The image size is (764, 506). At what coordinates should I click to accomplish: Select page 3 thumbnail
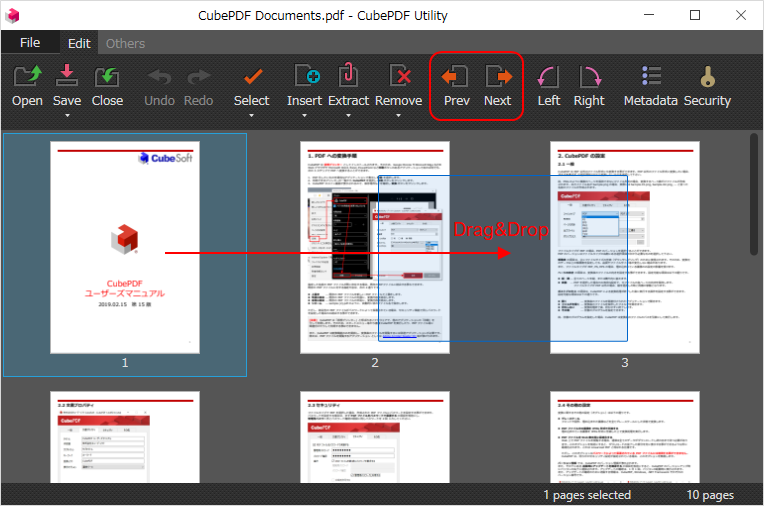point(625,248)
